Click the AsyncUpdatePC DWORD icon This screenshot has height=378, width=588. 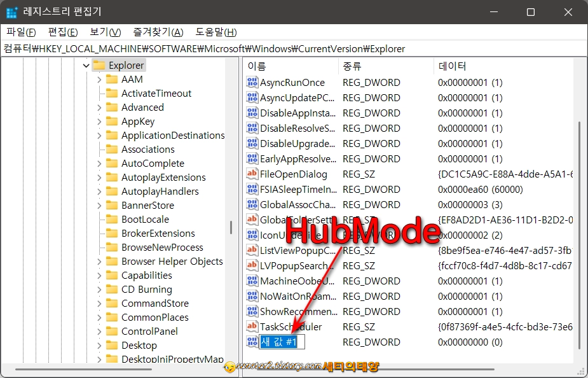tap(252, 97)
